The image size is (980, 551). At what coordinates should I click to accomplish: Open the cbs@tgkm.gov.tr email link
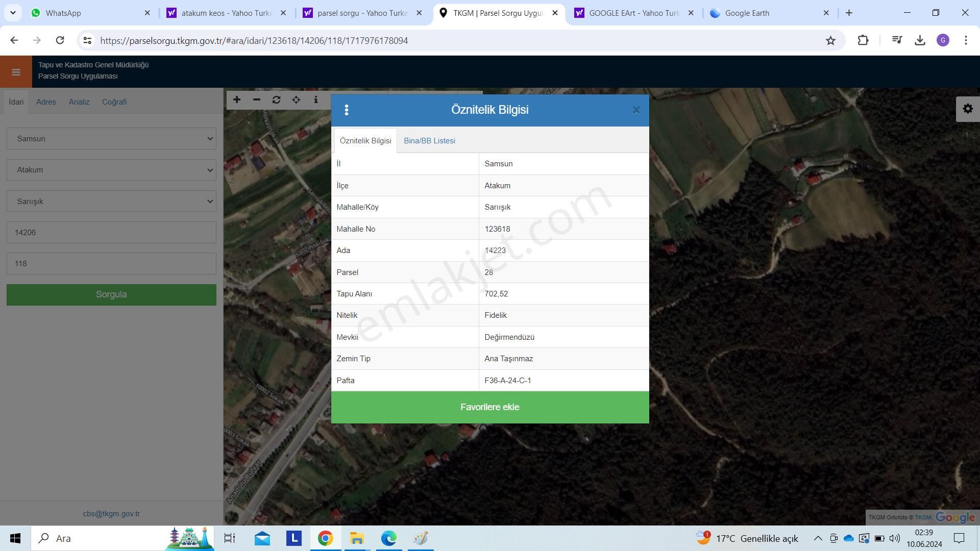pos(111,514)
